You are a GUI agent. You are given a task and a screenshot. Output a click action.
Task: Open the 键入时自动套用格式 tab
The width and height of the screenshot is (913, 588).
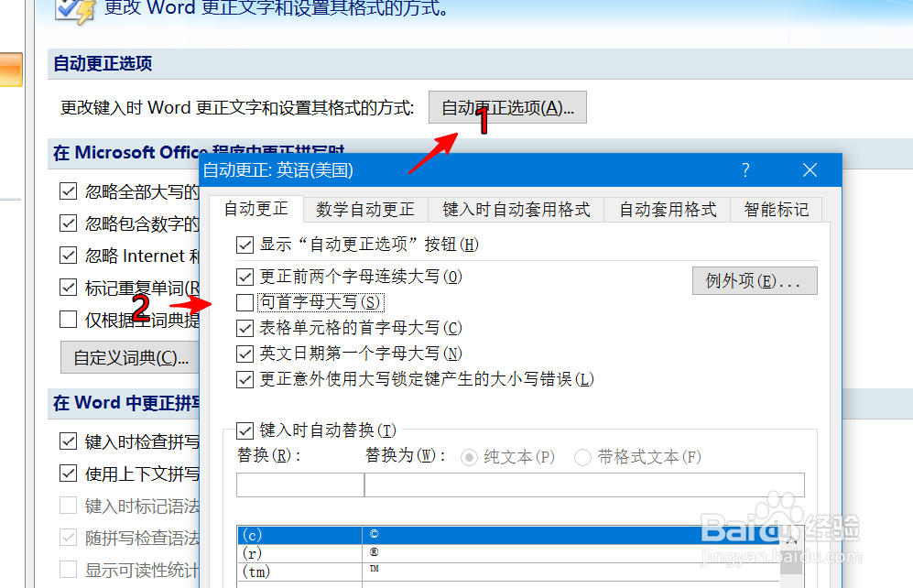coord(516,210)
